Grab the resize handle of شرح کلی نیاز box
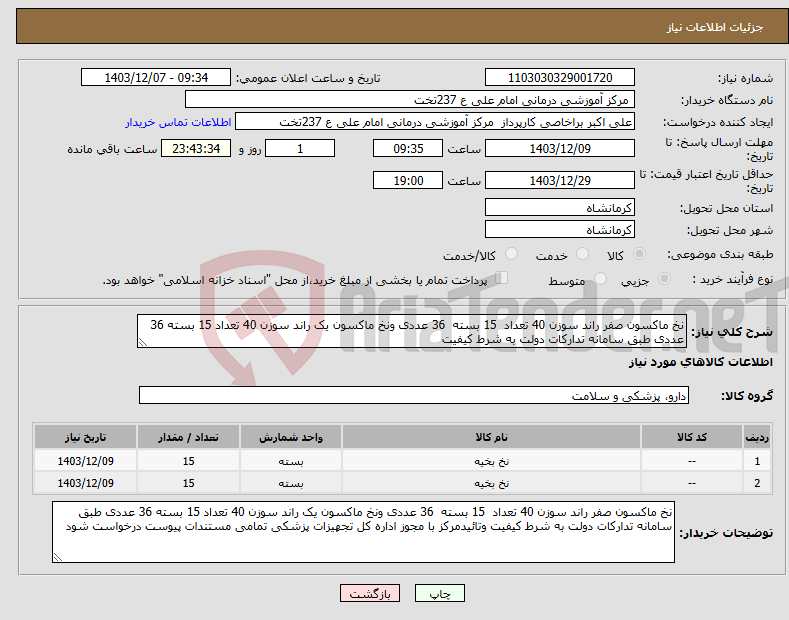Image resolution: width=789 pixels, height=620 pixels. pyautogui.click(x=143, y=342)
